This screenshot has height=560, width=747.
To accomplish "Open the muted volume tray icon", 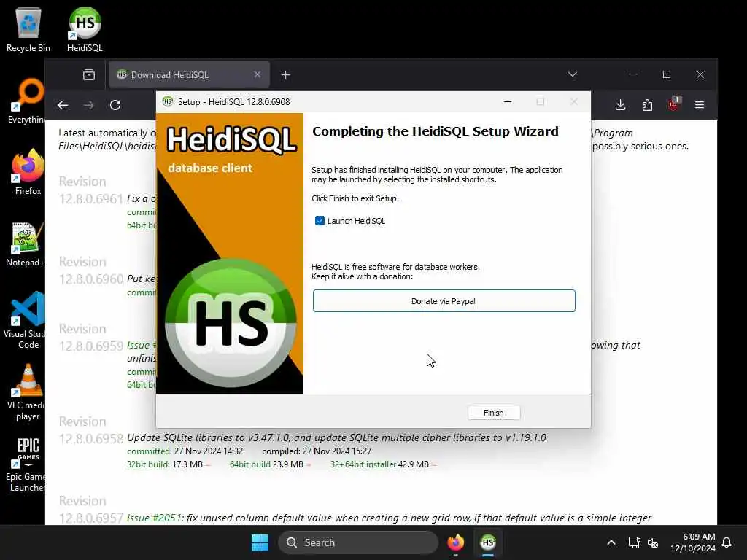I will pyautogui.click(x=653, y=542).
